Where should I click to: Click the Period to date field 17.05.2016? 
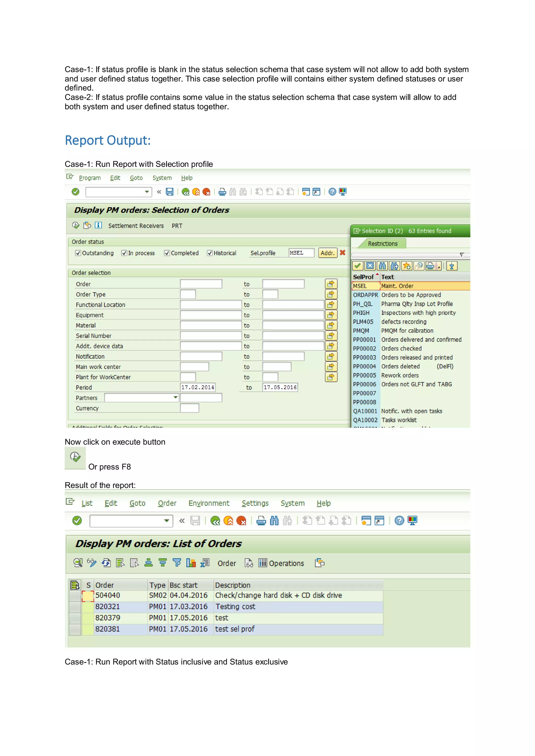coord(280,387)
